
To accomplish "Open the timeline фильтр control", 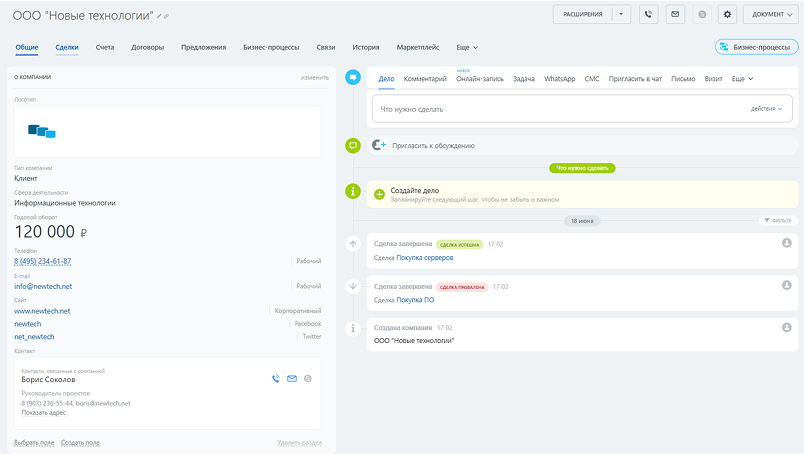I will click(778, 221).
